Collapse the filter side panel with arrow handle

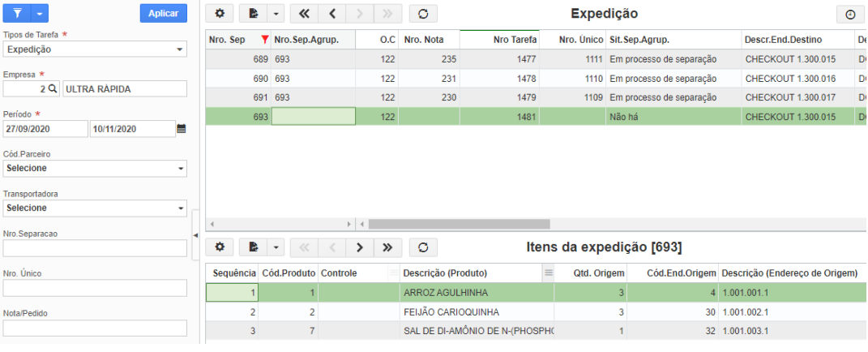(195, 235)
